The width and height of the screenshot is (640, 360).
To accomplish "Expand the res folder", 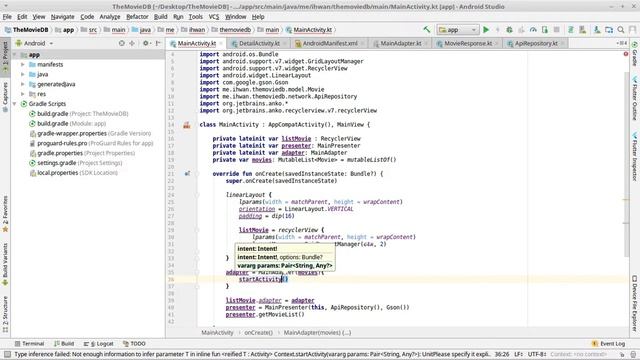I will [23, 94].
